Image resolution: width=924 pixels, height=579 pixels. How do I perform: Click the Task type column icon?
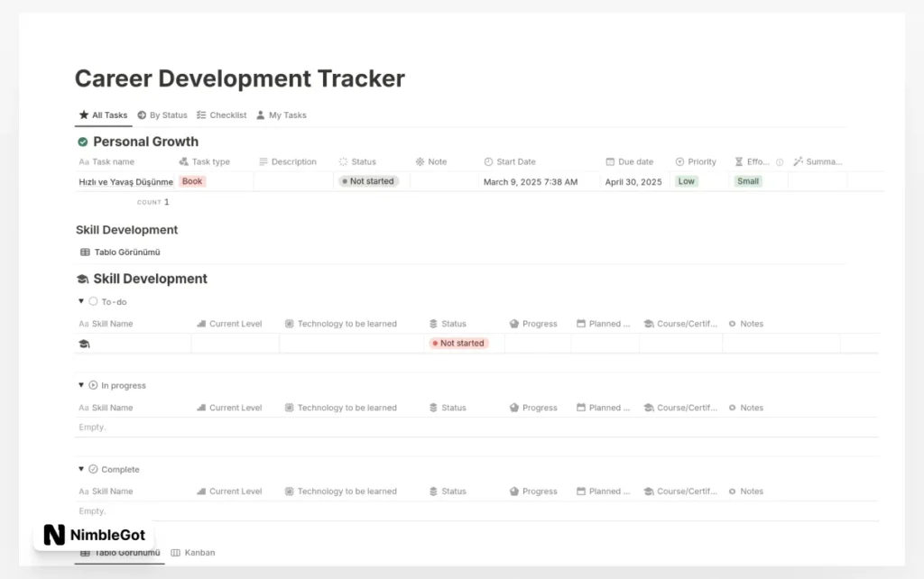(x=184, y=161)
